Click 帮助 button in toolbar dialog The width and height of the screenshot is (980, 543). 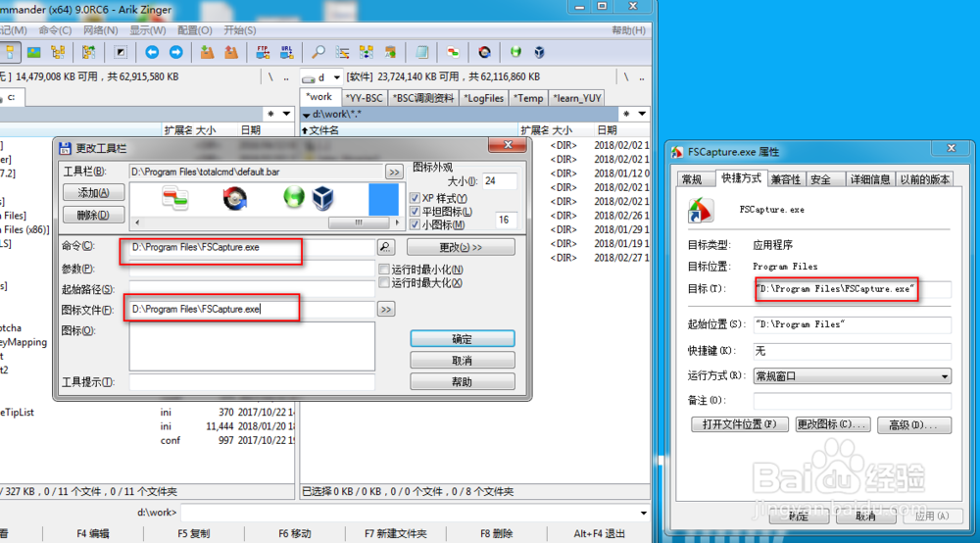tap(462, 382)
